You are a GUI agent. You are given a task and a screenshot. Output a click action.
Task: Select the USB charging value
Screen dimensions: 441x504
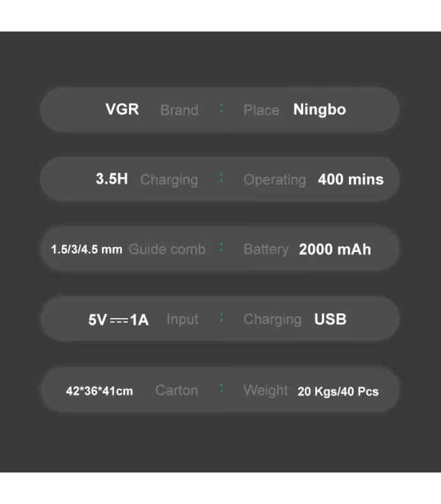(x=330, y=319)
